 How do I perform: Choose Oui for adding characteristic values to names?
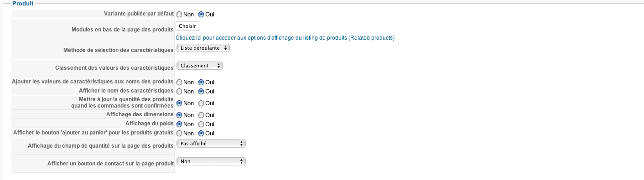[x=201, y=82]
